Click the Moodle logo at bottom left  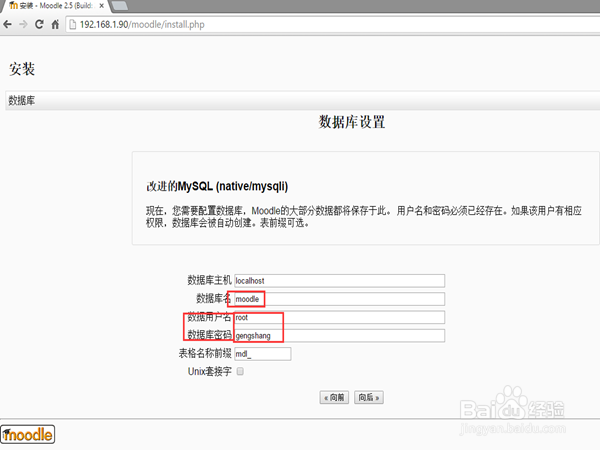click(28, 434)
